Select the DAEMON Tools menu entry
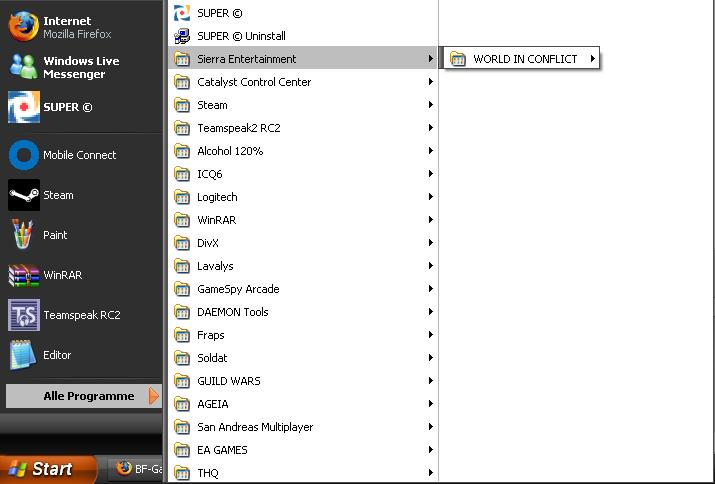Image resolution: width=715 pixels, height=484 pixels. [x=303, y=312]
